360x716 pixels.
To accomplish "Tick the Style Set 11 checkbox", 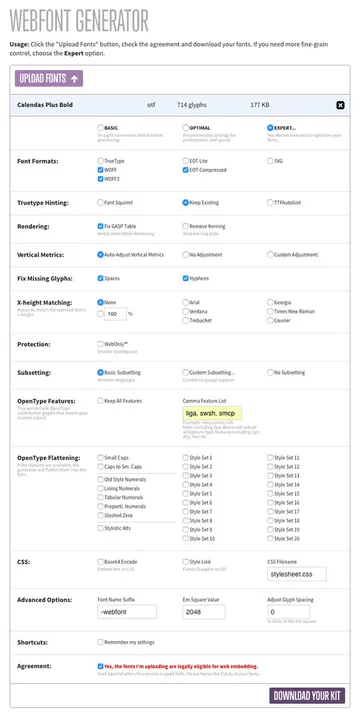I will click(270, 457).
